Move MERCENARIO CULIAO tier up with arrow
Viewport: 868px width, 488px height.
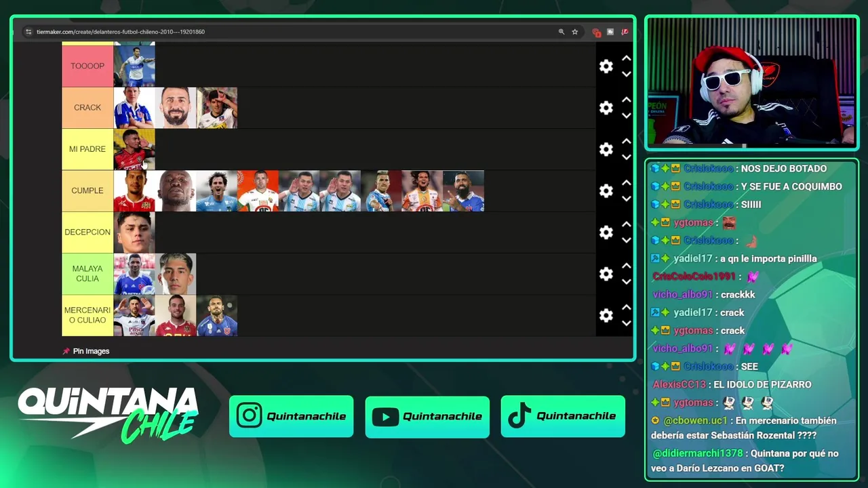click(627, 307)
